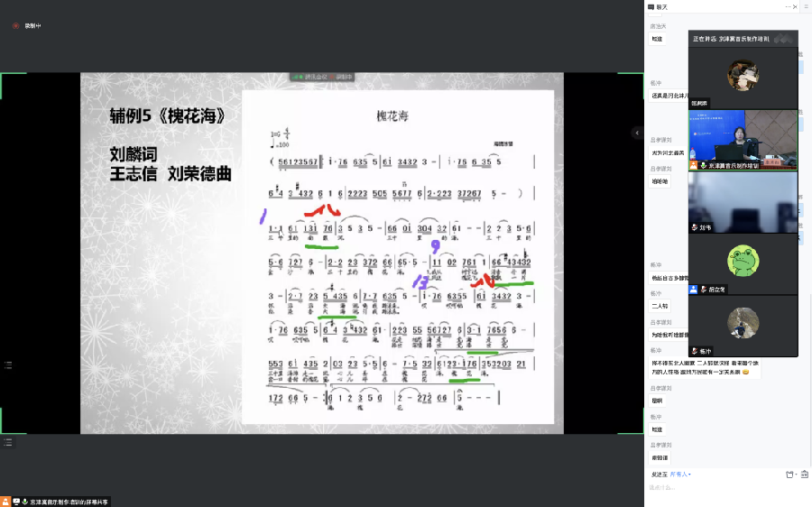Click the bottom screen-sharing status label

69,502
